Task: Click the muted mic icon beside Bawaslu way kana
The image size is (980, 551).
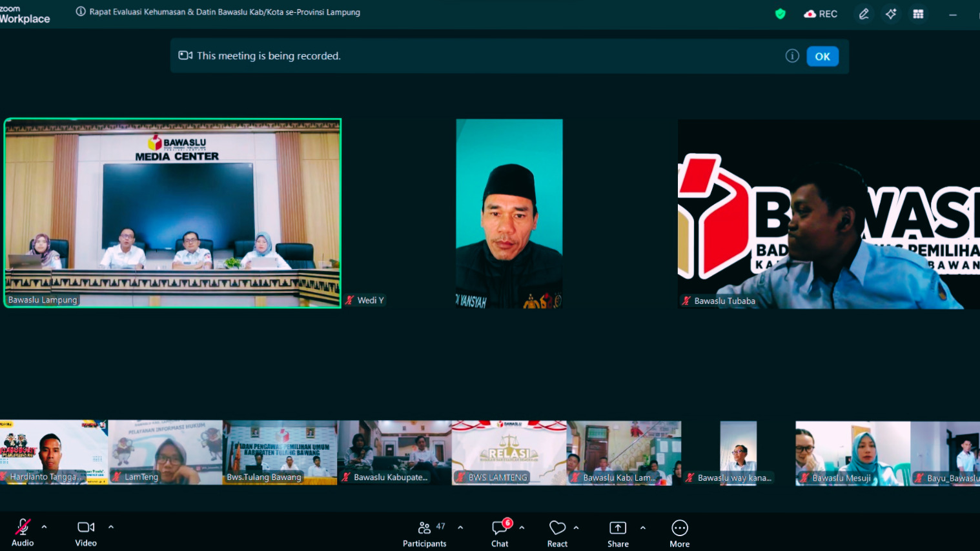Action: coord(690,477)
